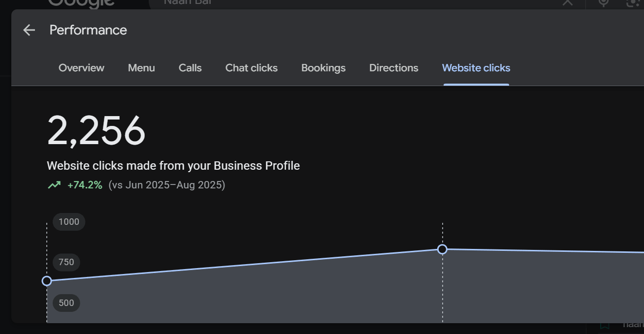Click the Performance panel title

88,30
